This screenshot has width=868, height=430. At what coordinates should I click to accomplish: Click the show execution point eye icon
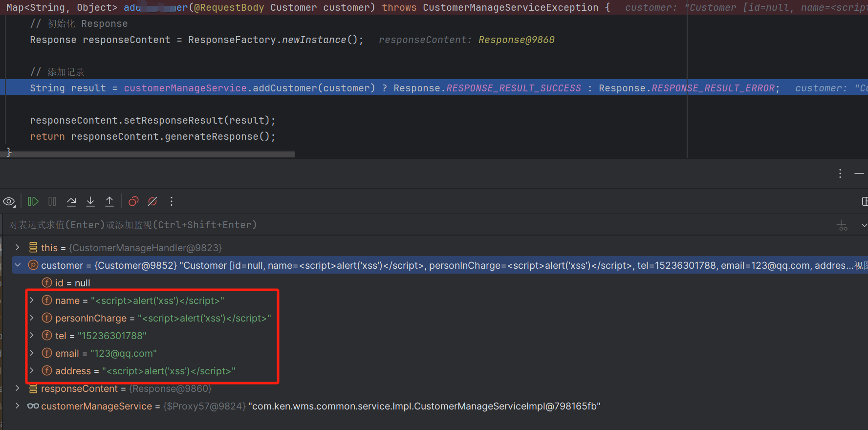(9, 201)
